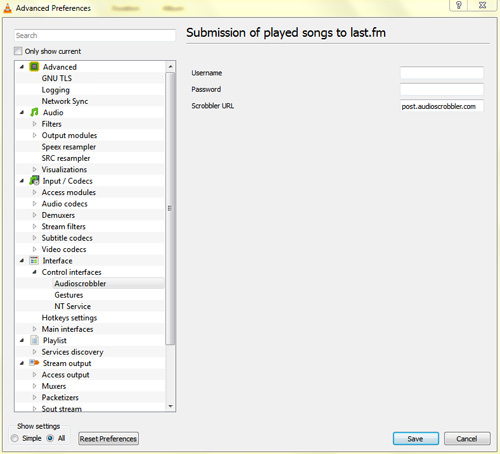
Task: Select the Sout stream tree item
Action: [x=61, y=408]
